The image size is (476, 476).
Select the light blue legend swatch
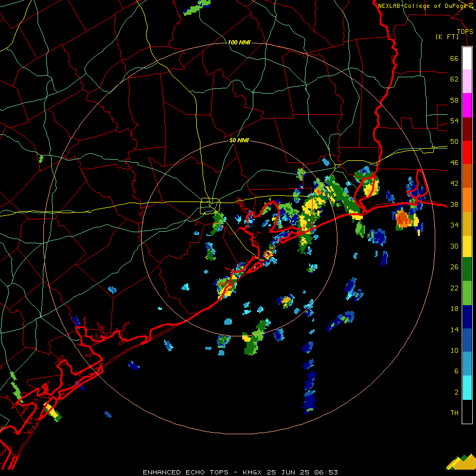[x=467, y=364]
